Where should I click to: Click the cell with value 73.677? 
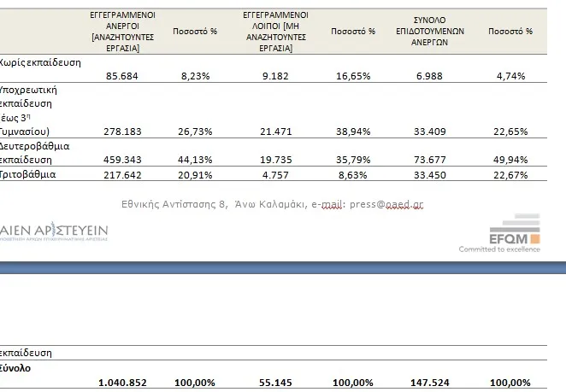[x=429, y=160]
